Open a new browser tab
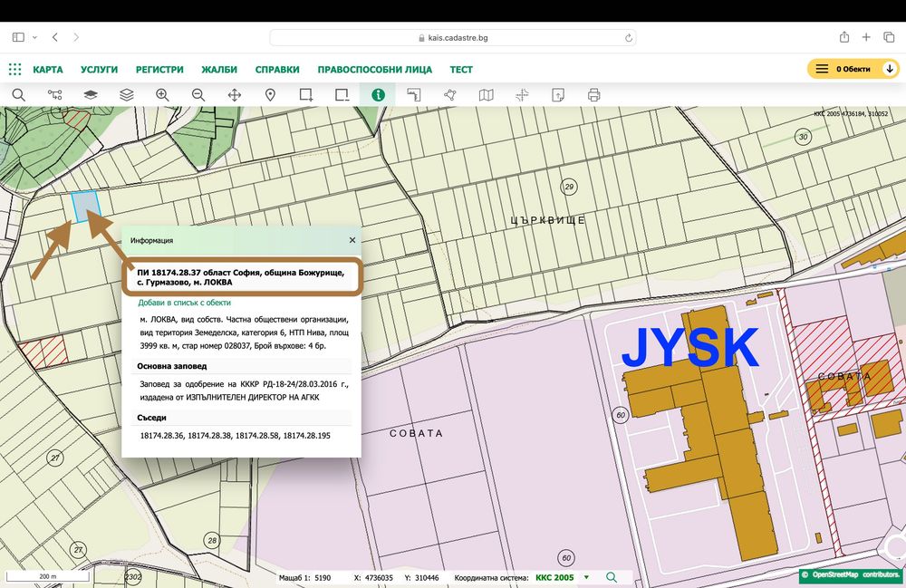Image resolution: width=906 pixels, height=588 pixels. pyautogui.click(x=866, y=37)
